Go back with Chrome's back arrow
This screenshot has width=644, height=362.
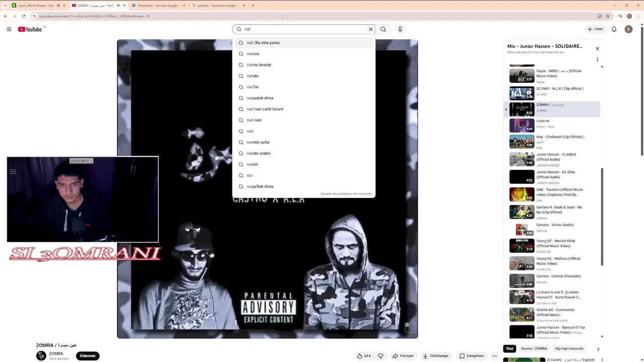point(6,16)
